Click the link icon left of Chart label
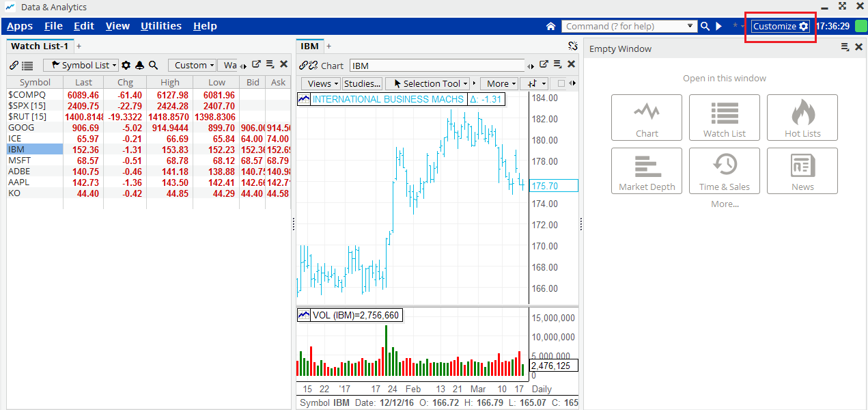 tap(303, 66)
